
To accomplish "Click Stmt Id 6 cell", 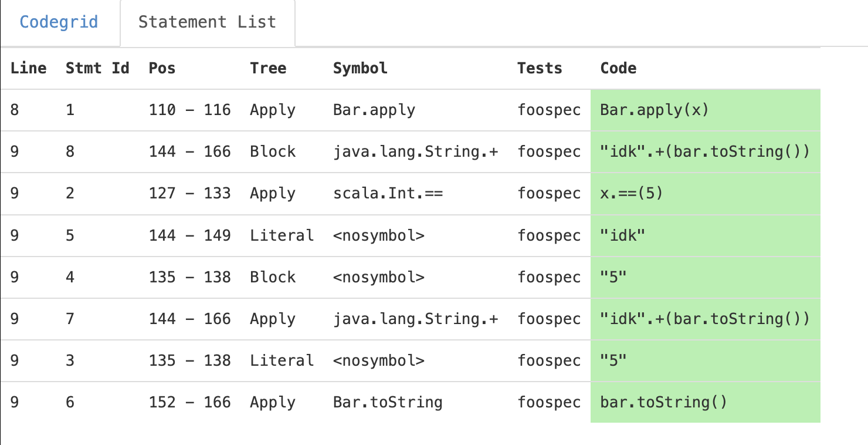I will click(70, 402).
